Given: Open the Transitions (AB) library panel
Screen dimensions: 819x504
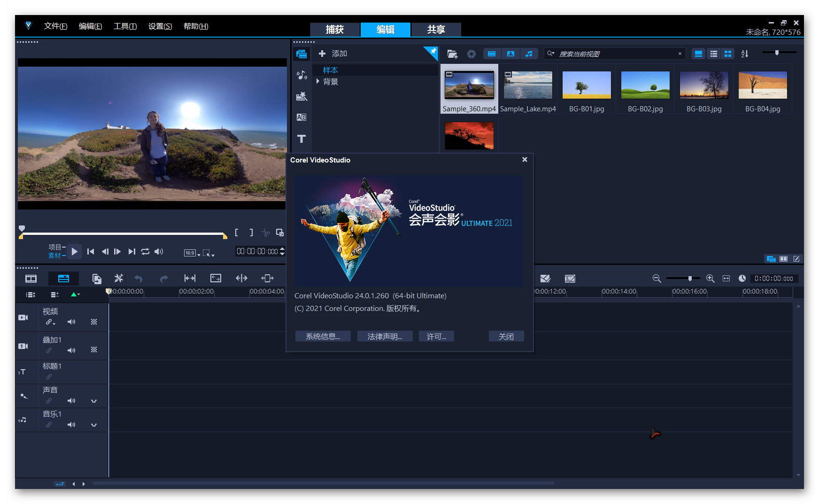Looking at the screenshot, I should tap(301, 117).
